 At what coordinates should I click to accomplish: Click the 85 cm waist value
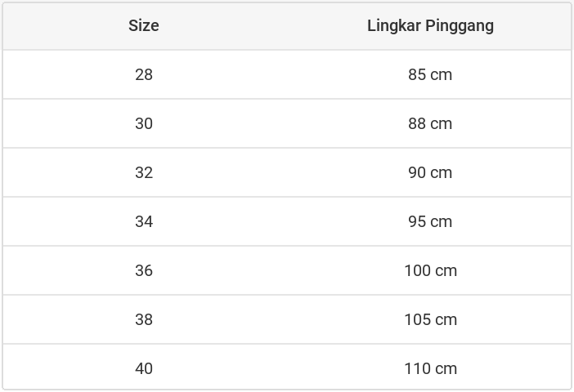430,74
